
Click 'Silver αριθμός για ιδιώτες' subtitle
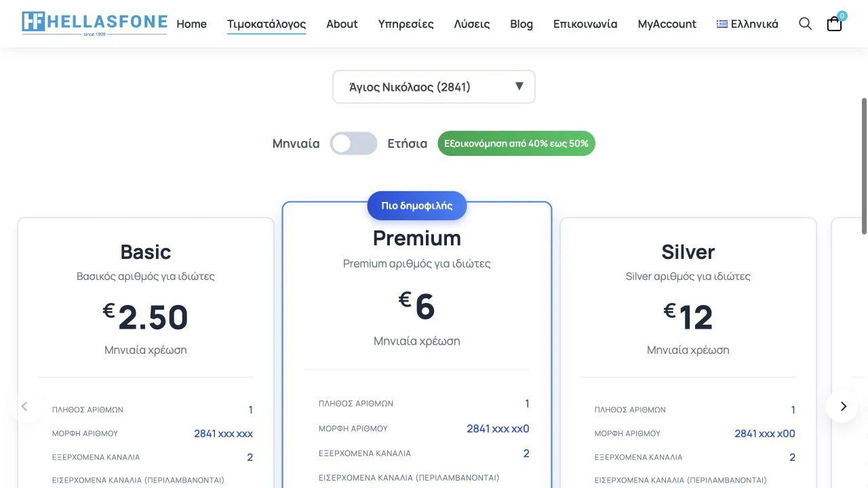coord(688,277)
